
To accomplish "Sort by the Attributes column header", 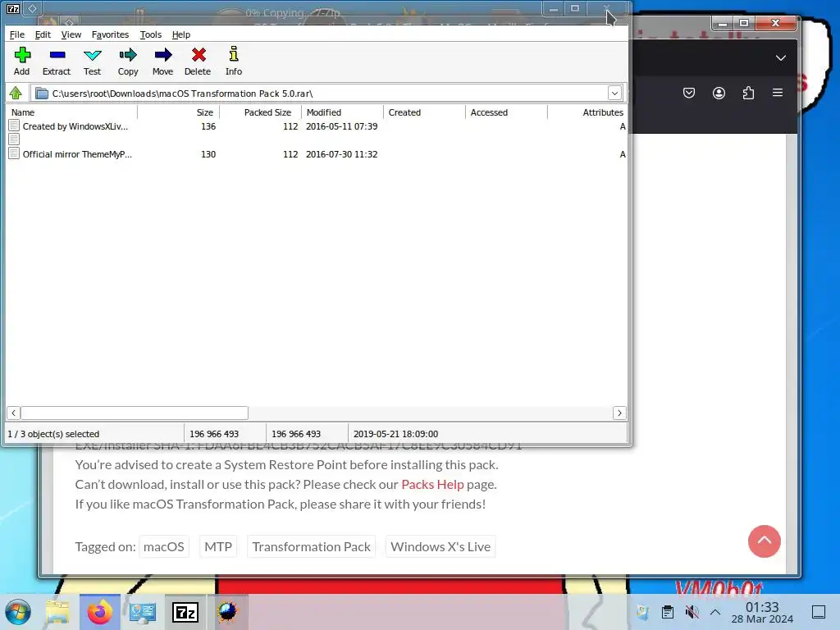I will coord(587,112).
